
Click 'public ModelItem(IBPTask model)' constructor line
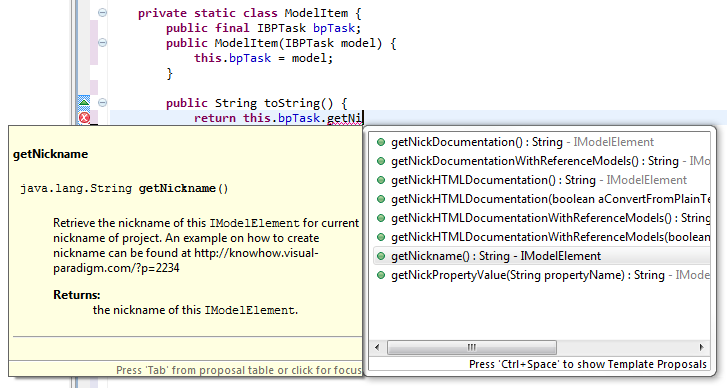[281, 44]
